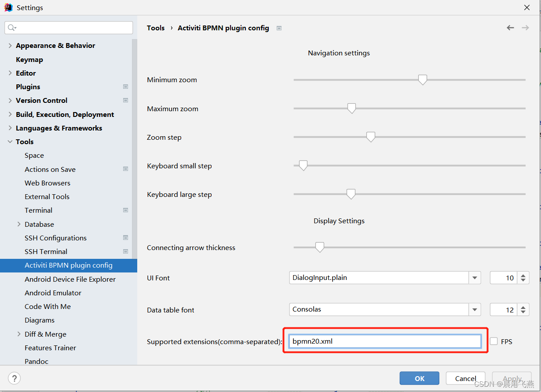The image size is (541, 392).
Task: Expand the Diff & Merge node
Action: (x=19, y=334)
